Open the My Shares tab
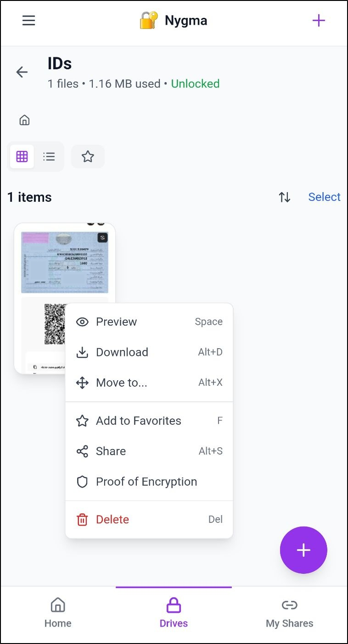 (x=289, y=613)
